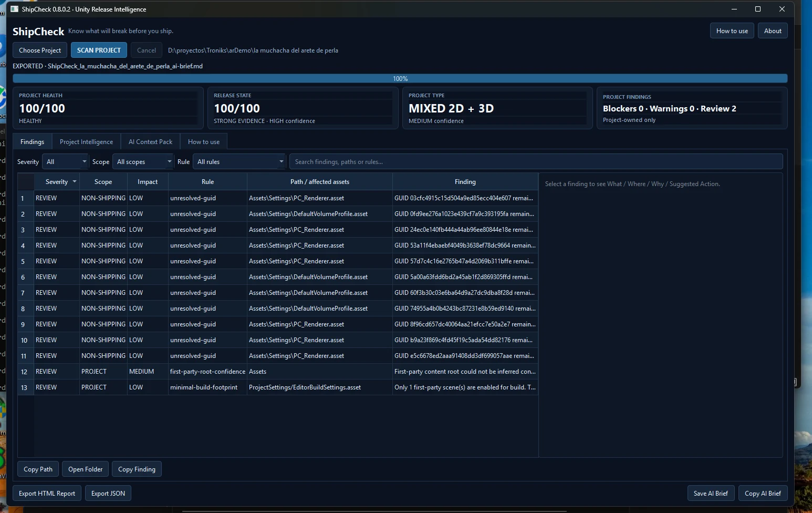Image resolution: width=812 pixels, height=513 pixels.
Task: Maximize the ShipCheck window
Action: point(758,9)
